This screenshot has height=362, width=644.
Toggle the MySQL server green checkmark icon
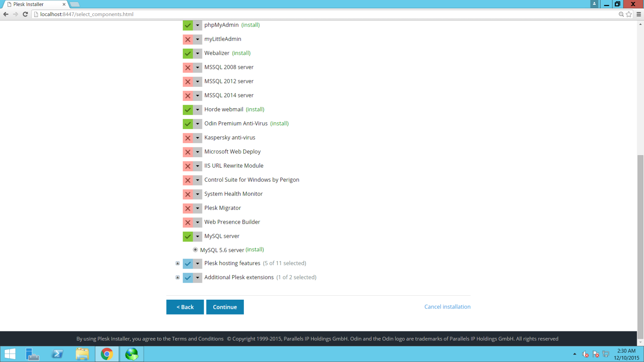tap(188, 237)
